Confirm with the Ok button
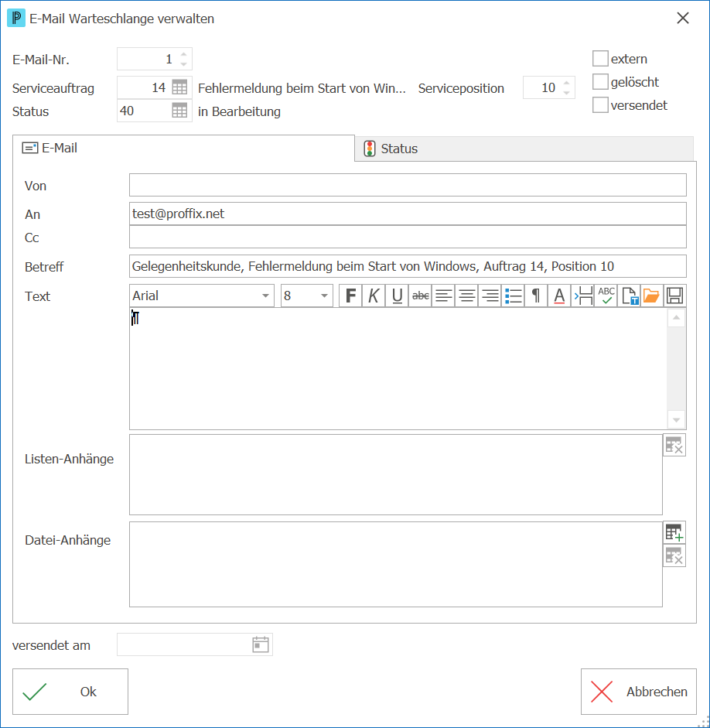The width and height of the screenshot is (710, 728). pos(70,692)
